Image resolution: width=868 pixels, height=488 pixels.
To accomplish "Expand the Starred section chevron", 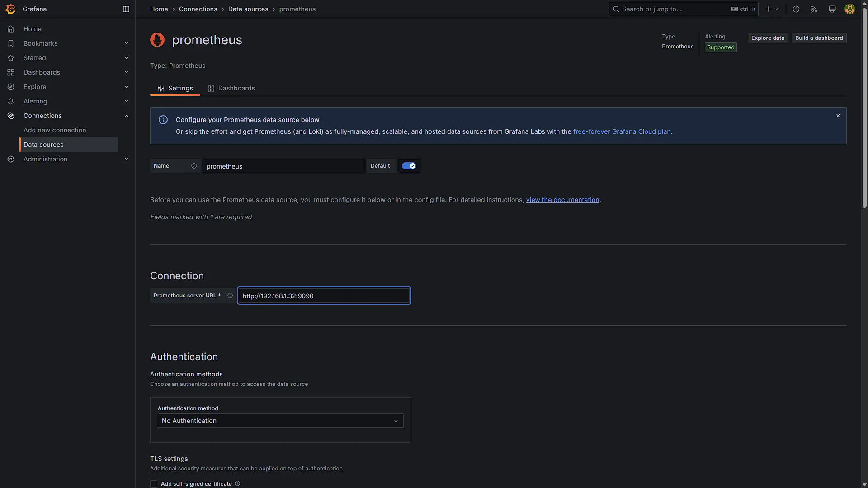I will [127, 58].
